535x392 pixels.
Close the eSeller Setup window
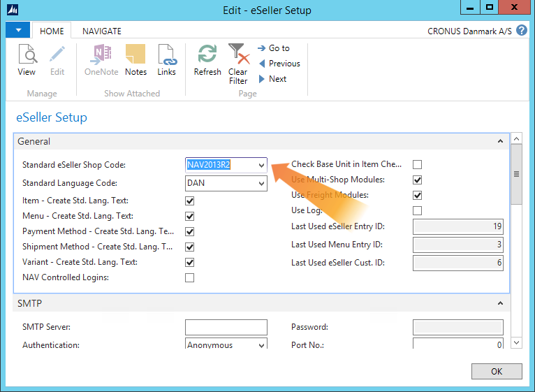pos(515,7)
